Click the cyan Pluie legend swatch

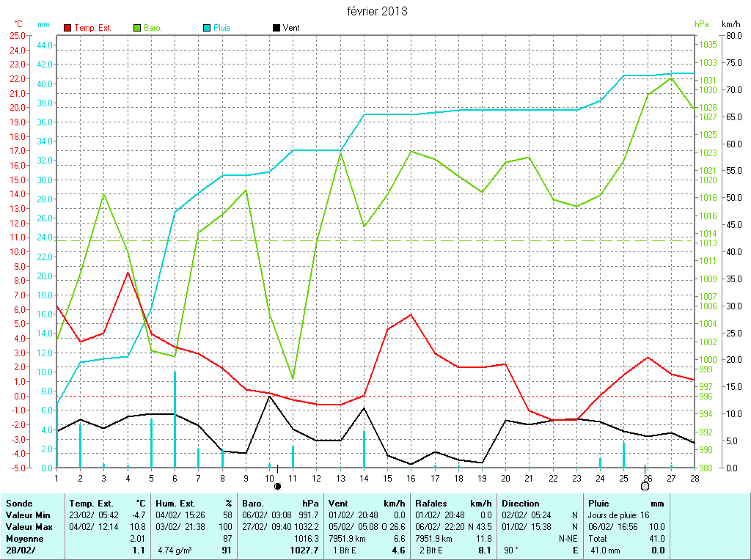(x=207, y=28)
